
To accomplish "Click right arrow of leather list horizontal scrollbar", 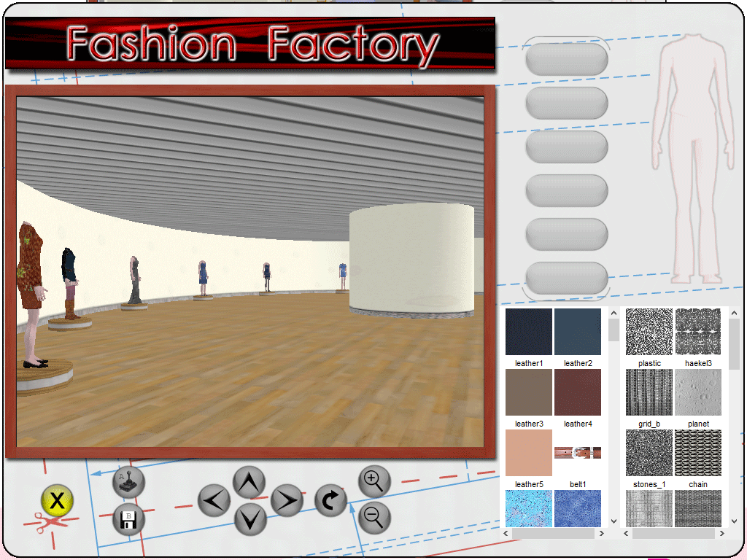I will pyautogui.click(x=601, y=533).
